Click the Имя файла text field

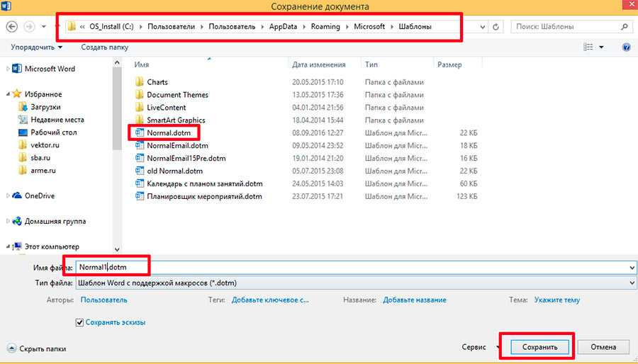pyautogui.click(x=354, y=267)
